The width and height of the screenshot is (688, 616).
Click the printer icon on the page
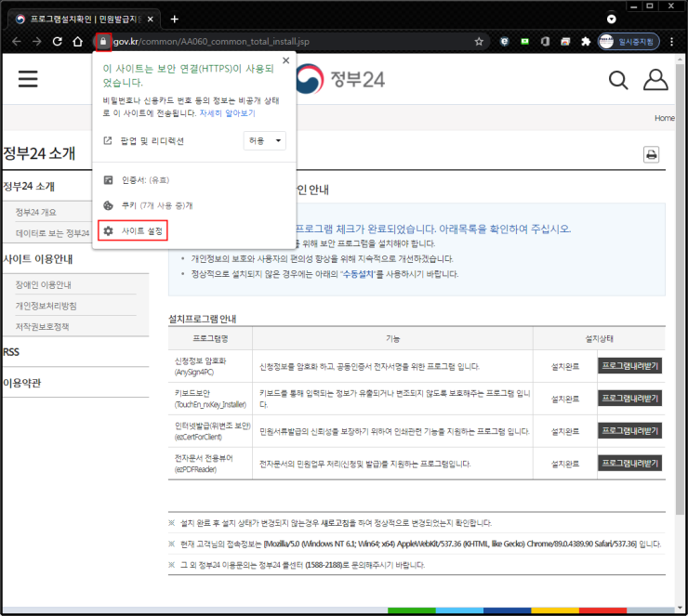click(651, 154)
